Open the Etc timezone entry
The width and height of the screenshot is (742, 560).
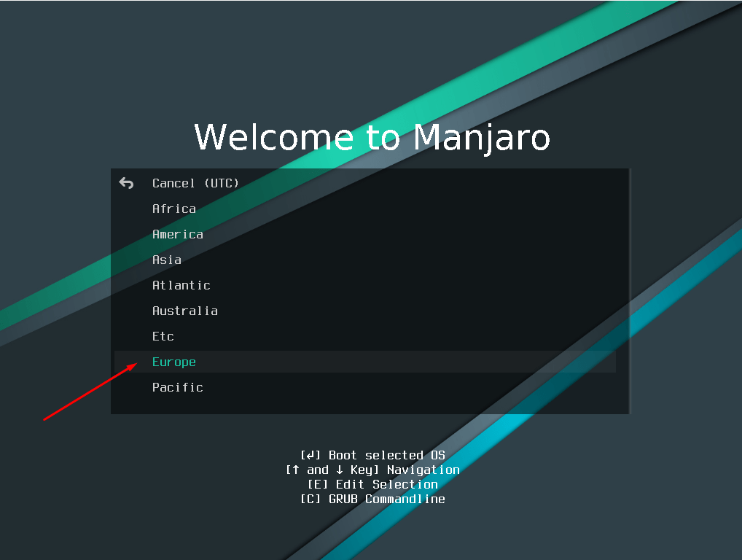coord(163,337)
